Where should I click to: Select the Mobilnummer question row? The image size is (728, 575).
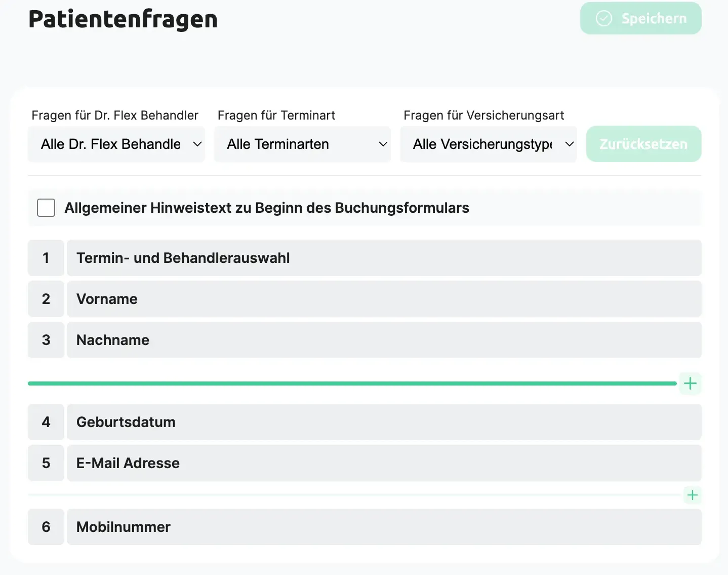coord(384,527)
